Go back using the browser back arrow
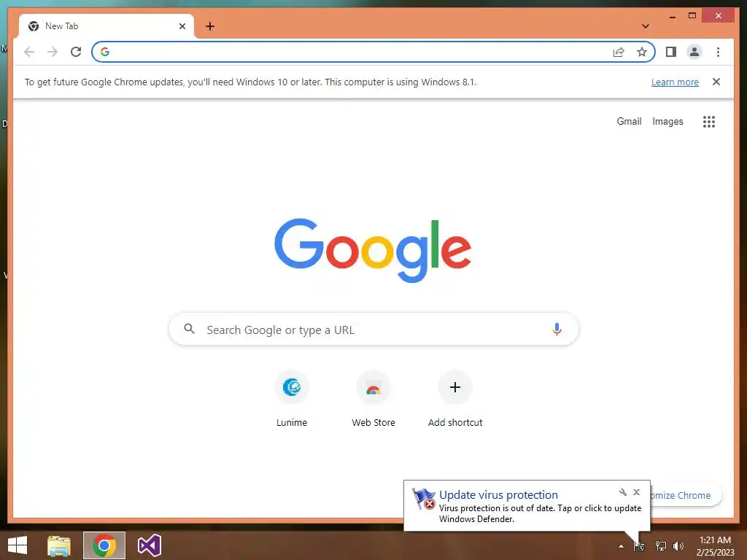The height and width of the screenshot is (560, 747). click(x=29, y=52)
